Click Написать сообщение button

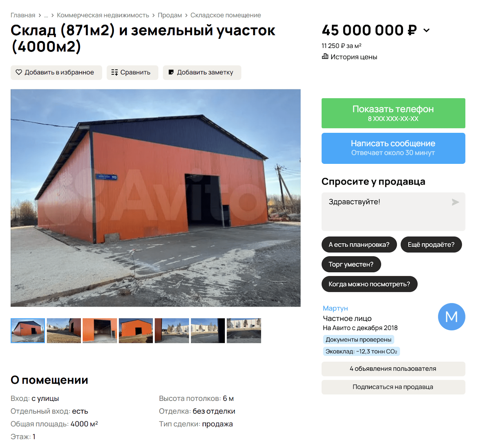click(x=393, y=148)
